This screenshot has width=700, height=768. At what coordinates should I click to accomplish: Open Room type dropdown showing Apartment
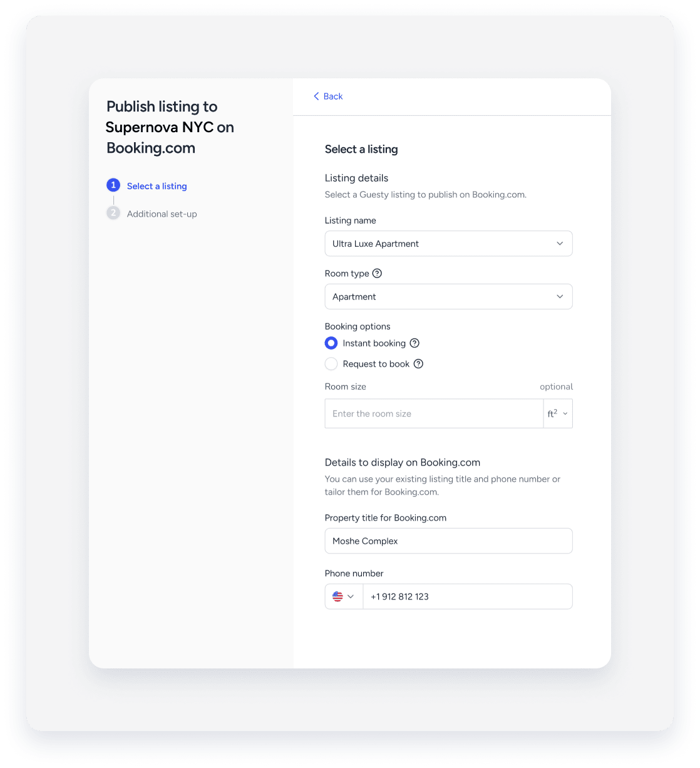[x=448, y=297]
